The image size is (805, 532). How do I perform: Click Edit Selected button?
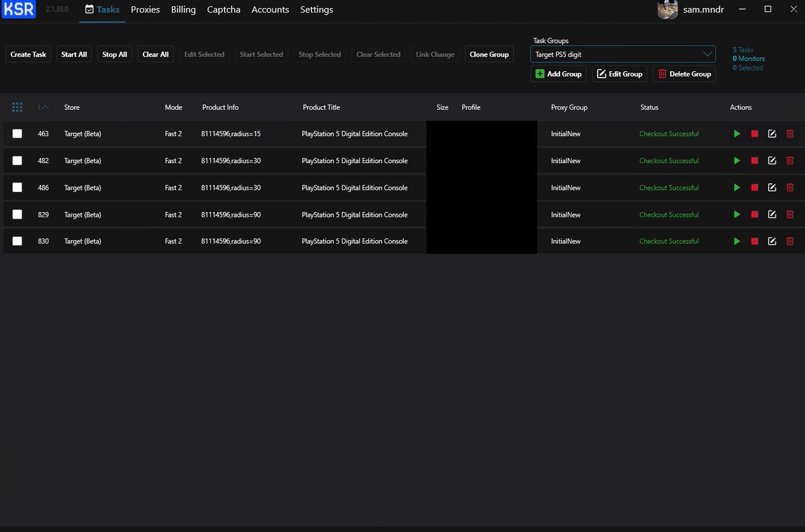pos(205,54)
